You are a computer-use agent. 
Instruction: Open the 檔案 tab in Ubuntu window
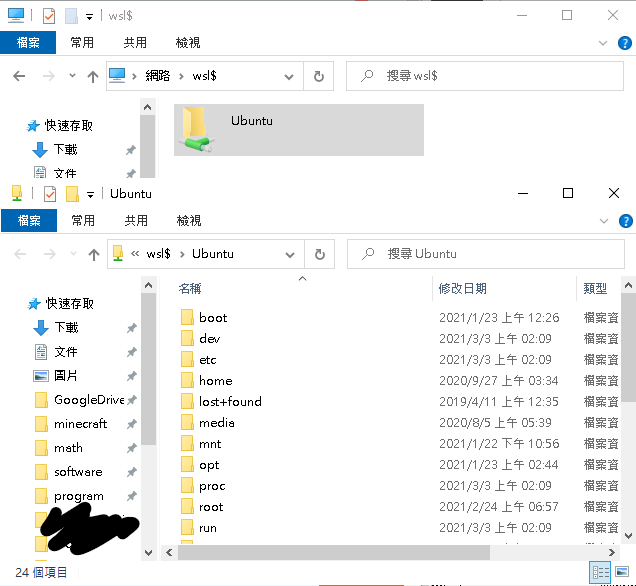click(29, 220)
